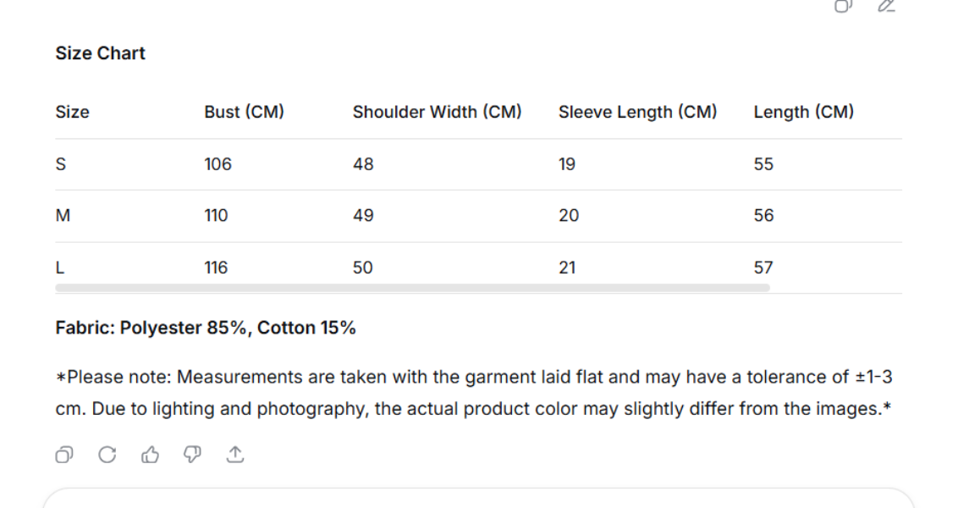Click the size S row label

(x=61, y=164)
